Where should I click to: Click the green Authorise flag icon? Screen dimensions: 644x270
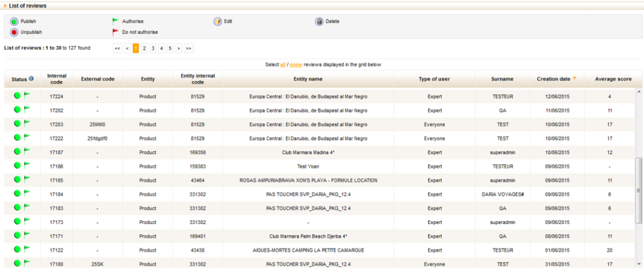[115, 21]
